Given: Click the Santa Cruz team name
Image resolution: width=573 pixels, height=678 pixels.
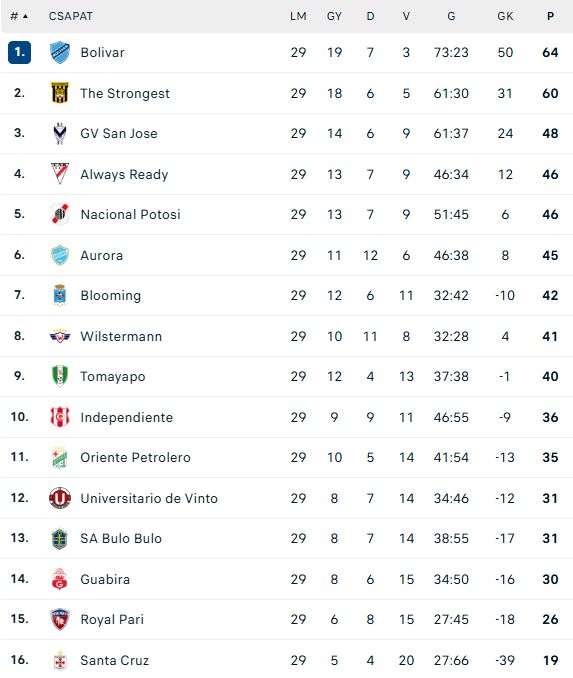Looking at the screenshot, I should tap(115, 660).
